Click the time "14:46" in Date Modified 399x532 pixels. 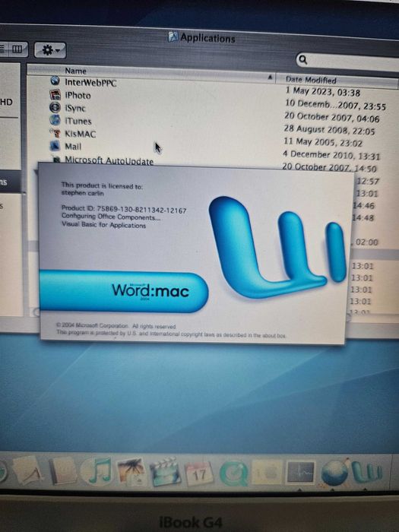tap(363, 206)
